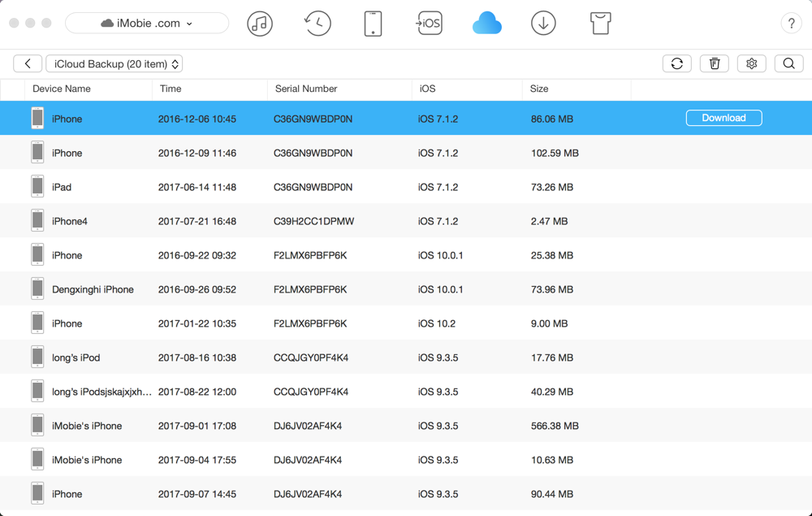Open the music library icon
Image resolution: width=812 pixels, height=516 pixels.
260,24
